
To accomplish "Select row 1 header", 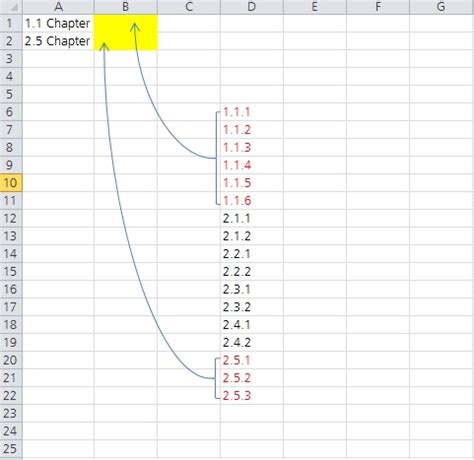I will pos(11,23).
